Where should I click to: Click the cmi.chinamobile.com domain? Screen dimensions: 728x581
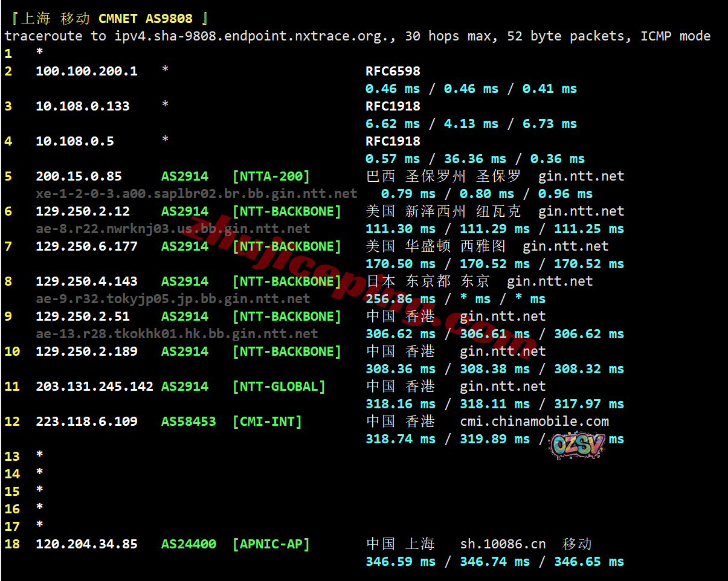[534, 422]
